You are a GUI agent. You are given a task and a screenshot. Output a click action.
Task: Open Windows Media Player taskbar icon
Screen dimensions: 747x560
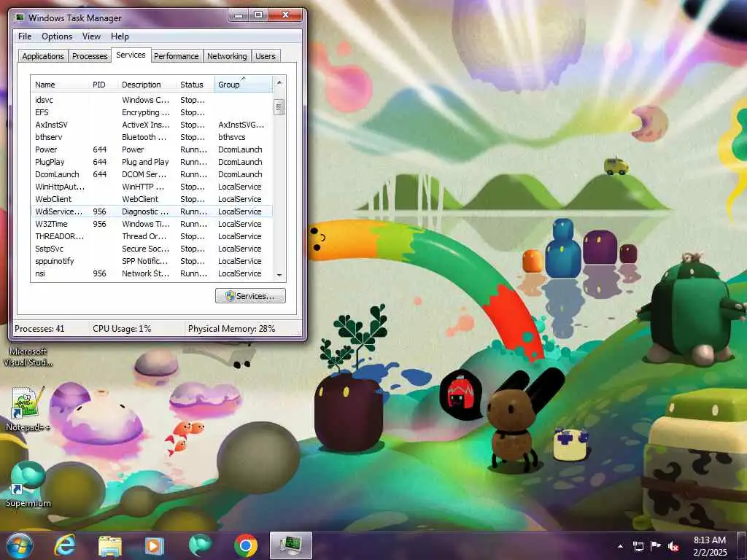pyautogui.click(x=155, y=545)
